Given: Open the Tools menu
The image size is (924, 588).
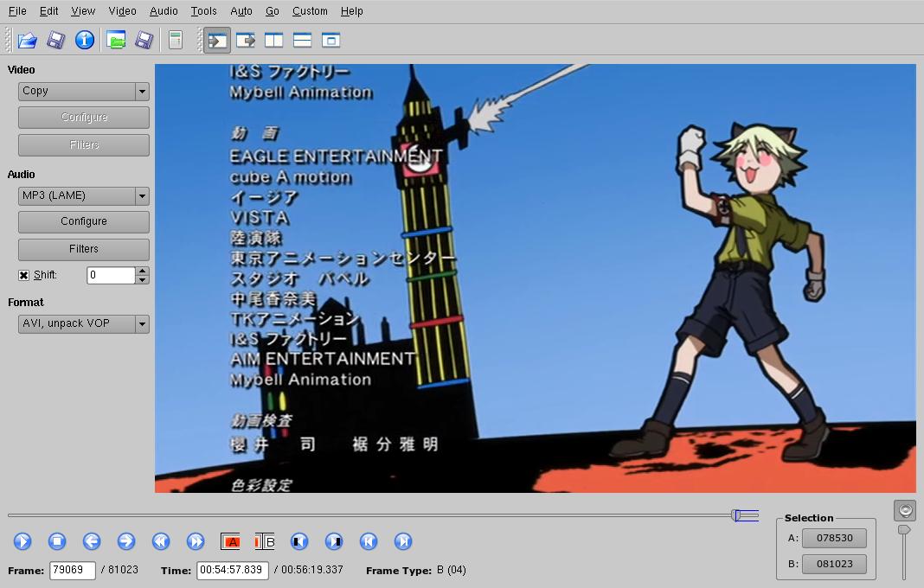Looking at the screenshot, I should [x=204, y=11].
